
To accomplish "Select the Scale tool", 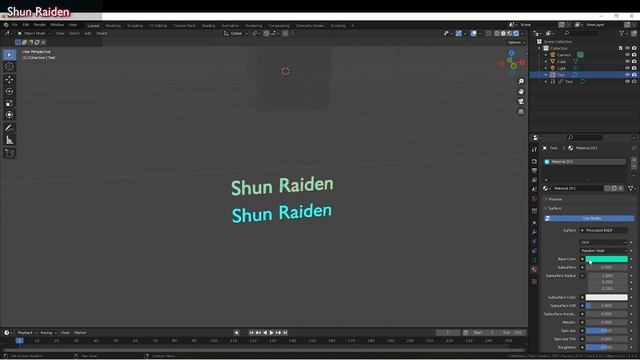I will tap(9, 104).
